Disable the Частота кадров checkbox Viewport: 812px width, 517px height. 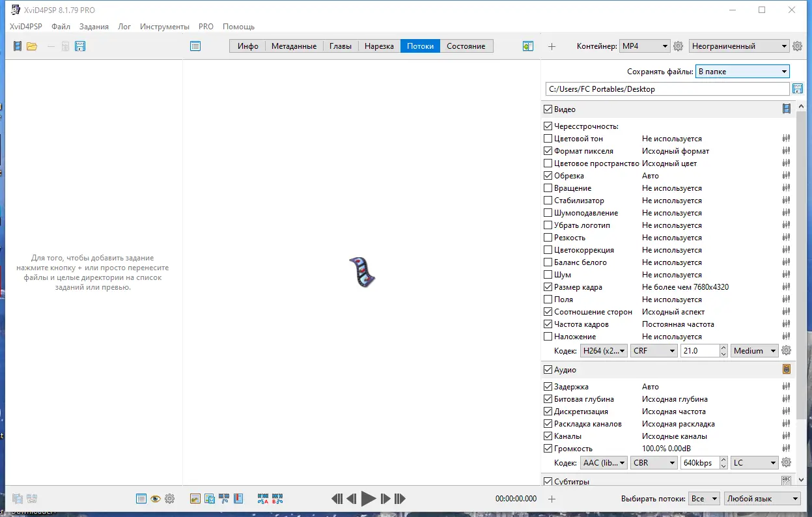pyautogui.click(x=548, y=324)
